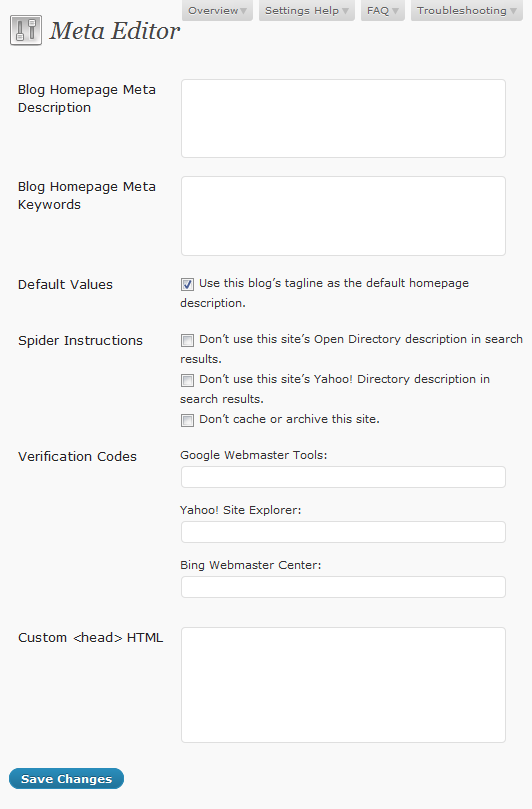Enable the Open Directory description opt-out checkbox

187,340
